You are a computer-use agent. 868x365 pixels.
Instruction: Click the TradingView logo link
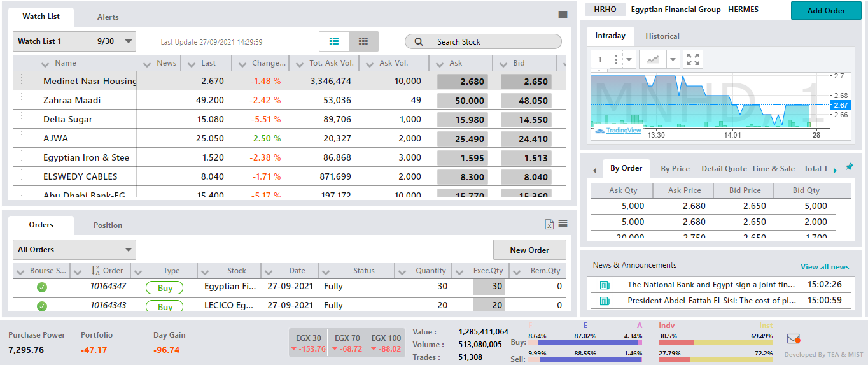pyautogui.click(x=618, y=130)
